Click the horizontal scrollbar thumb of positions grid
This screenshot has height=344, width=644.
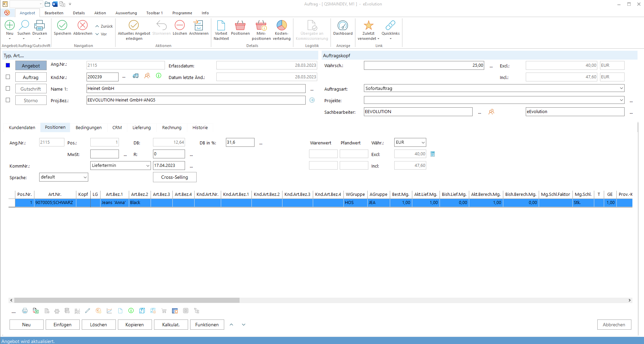coord(127,300)
